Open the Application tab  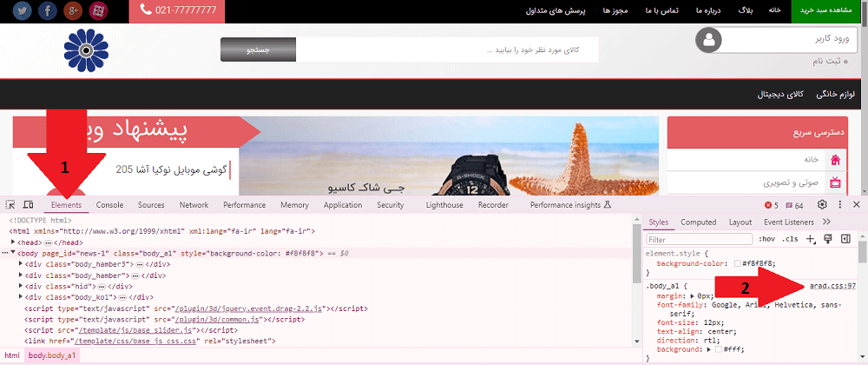(x=343, y=205)
